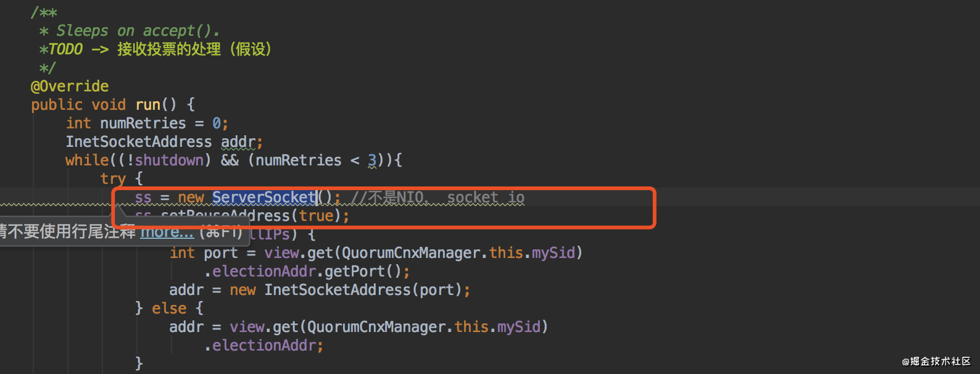Click the 'more...' link in tooltip
The width and height of the screenshot is (980, 374).
pyautogui.click(x=167, y=232)
